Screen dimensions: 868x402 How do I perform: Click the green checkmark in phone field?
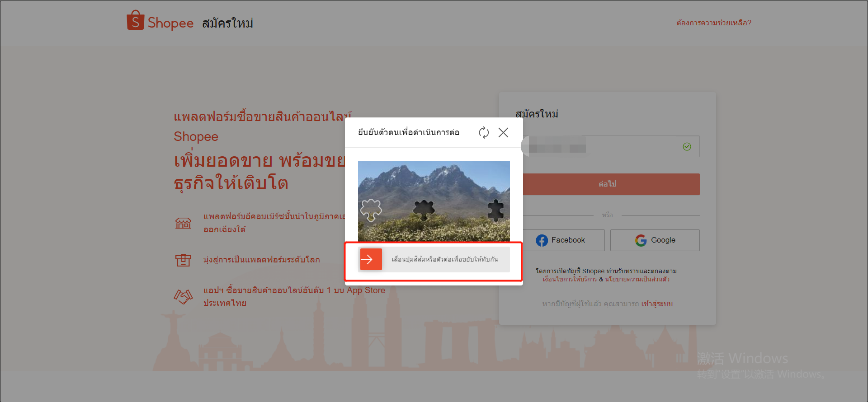(x=687, y=147)
